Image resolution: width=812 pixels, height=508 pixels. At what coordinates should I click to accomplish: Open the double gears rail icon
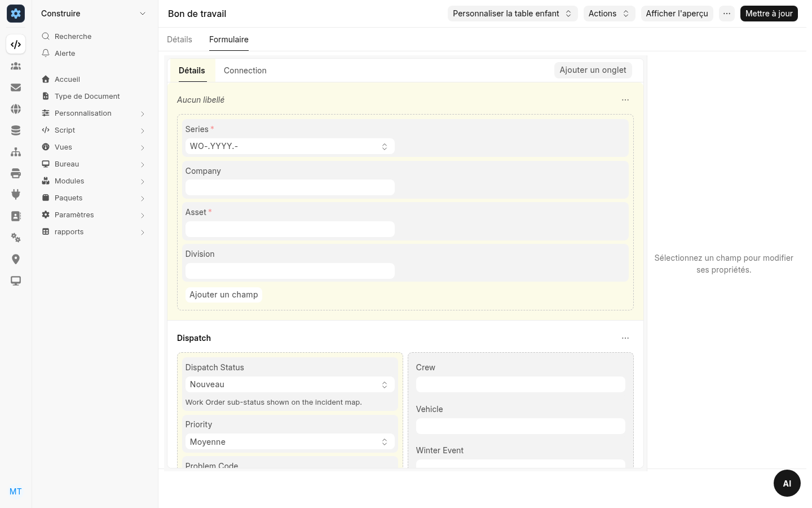(16, 238)
